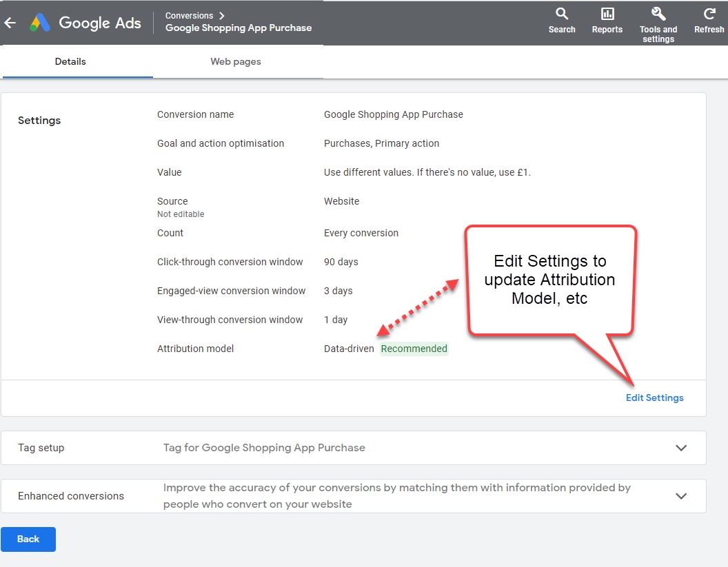728x567 pixels.
Task: Switch to the Web pages tab
Action: coord(235,62)
